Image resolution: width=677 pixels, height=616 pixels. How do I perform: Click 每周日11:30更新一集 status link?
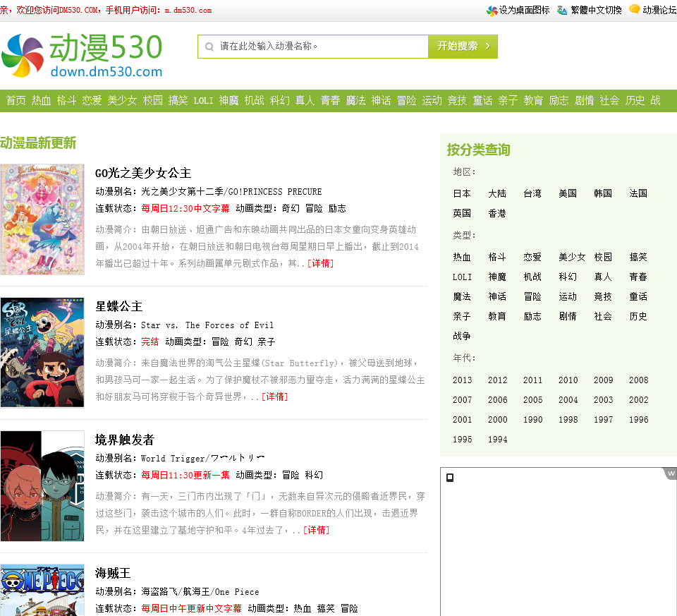tap(185, 475)
